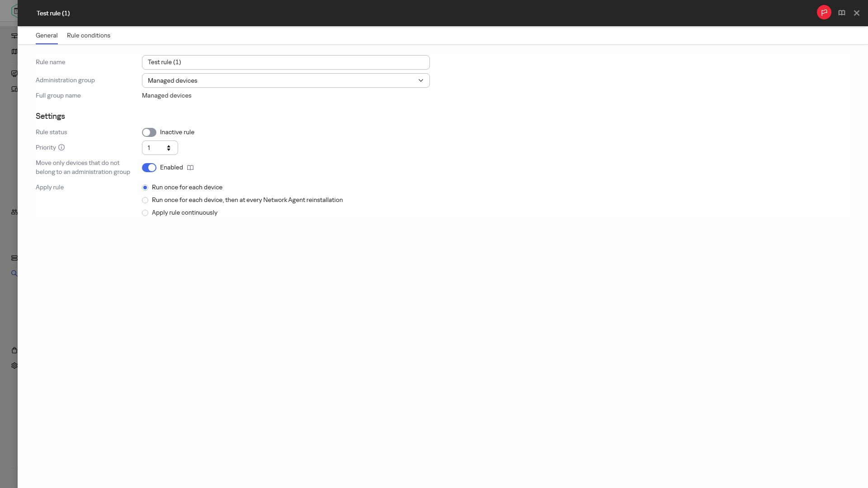Click the Rule name input field
The height and width of the screenshot is (488, 868).
click(286, 62)
